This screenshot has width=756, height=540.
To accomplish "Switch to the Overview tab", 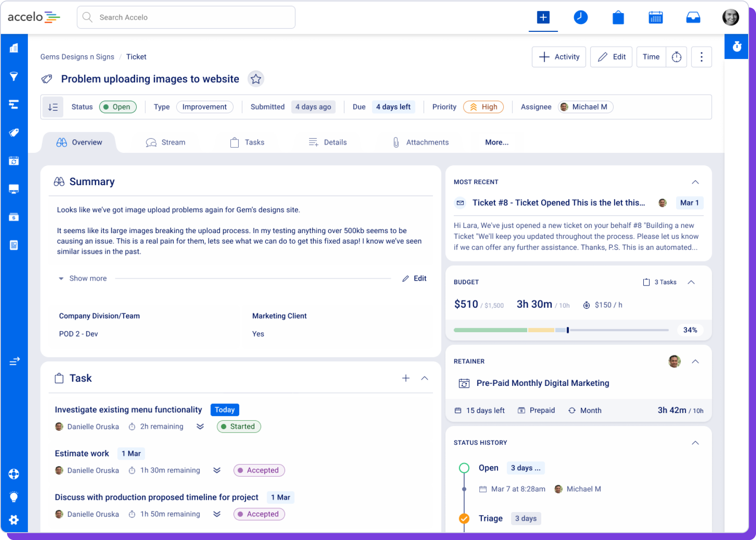I will (x=79, y=142).
